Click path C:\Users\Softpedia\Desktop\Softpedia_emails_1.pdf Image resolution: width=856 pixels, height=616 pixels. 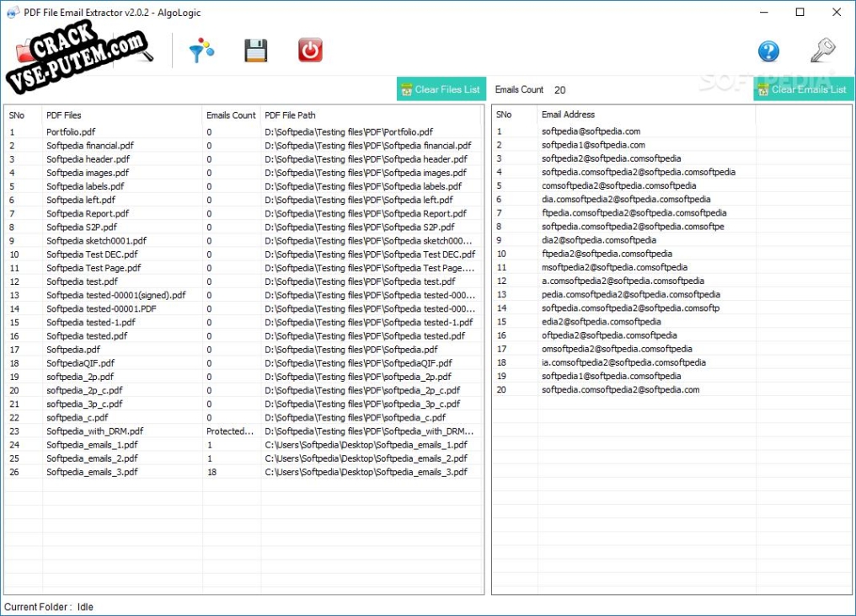click(x=366, y=445)
